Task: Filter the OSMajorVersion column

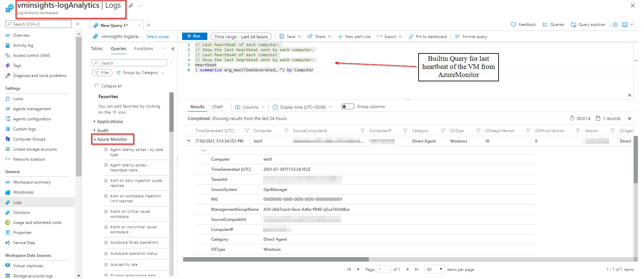Action: (x=528, y=131)
